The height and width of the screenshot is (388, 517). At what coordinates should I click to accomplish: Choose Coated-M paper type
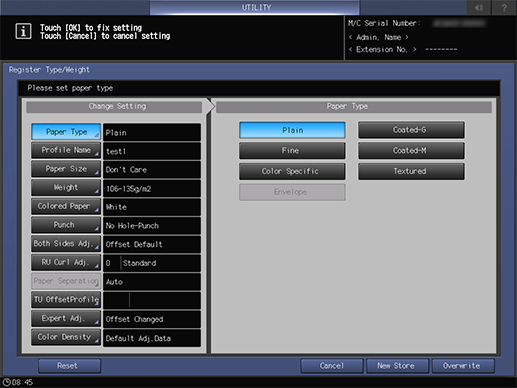point(411,151)
